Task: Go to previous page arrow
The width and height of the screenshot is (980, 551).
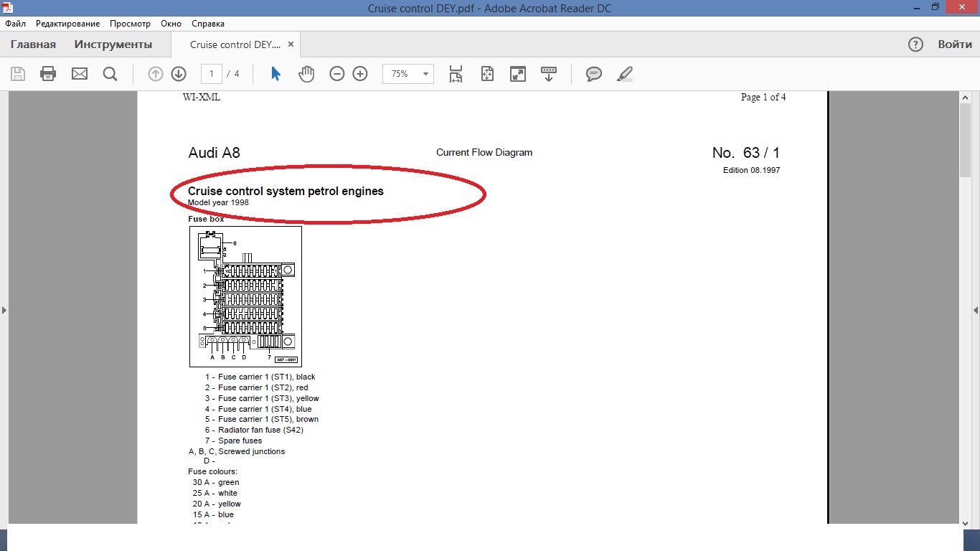Action: (x=156, y=74)
